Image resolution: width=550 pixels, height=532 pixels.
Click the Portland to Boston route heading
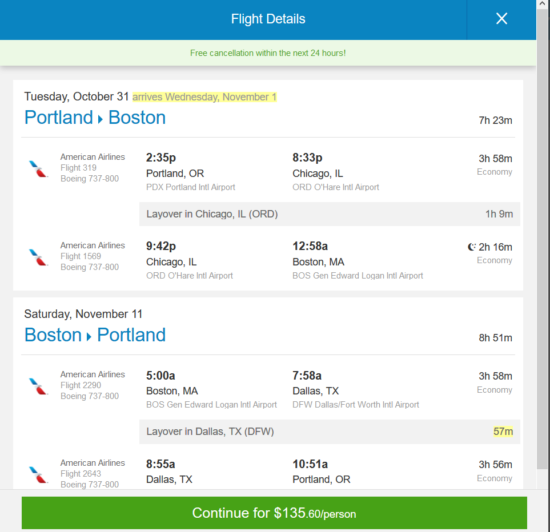[x=95, y=117]
